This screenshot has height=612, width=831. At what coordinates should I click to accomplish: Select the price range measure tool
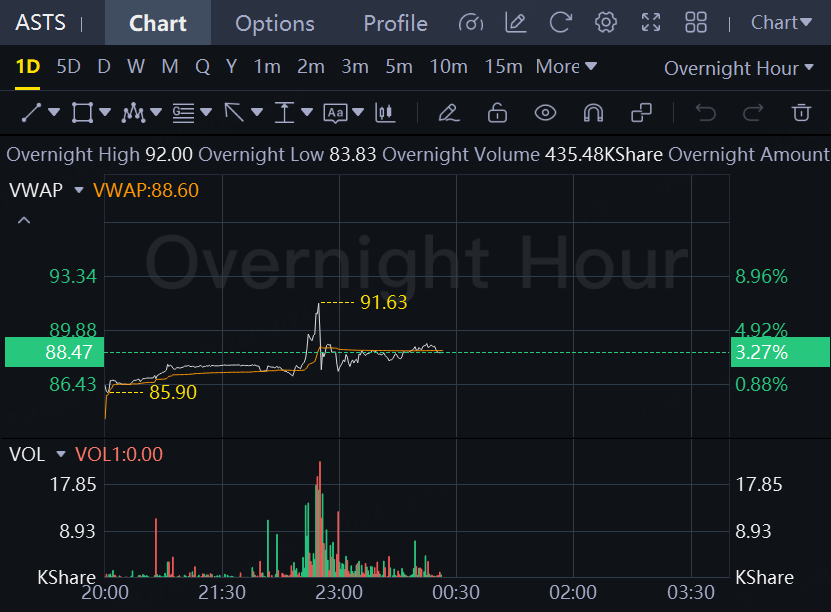(x=284, y=112)
